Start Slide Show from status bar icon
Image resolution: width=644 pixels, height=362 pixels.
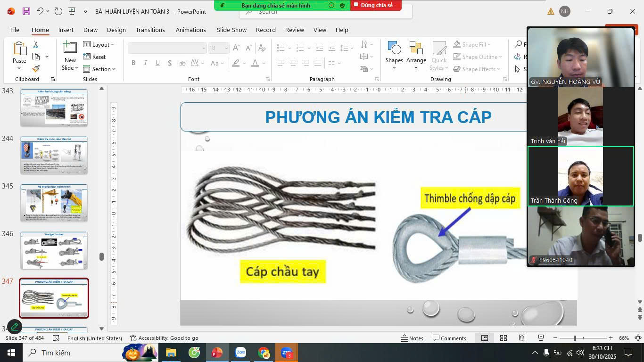541,338
